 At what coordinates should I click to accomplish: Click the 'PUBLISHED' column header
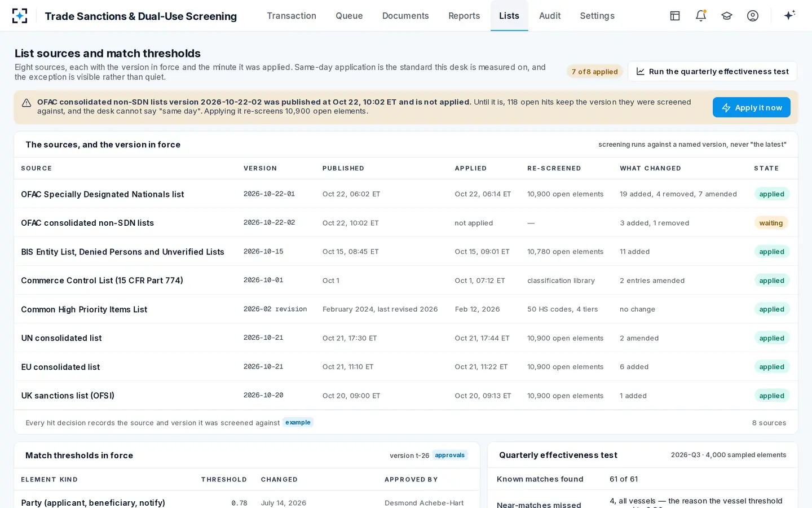pos(343,168)
